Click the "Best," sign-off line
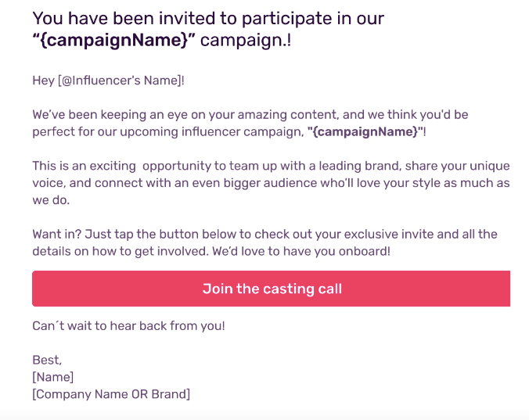The height and width of the screenshot is (420, 529). pos(47,360)
